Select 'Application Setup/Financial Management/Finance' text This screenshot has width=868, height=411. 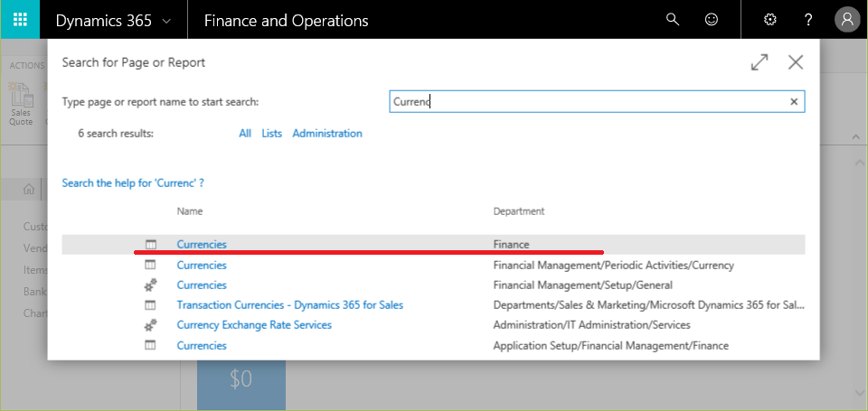pyautogui.click(x=610, y=345)
